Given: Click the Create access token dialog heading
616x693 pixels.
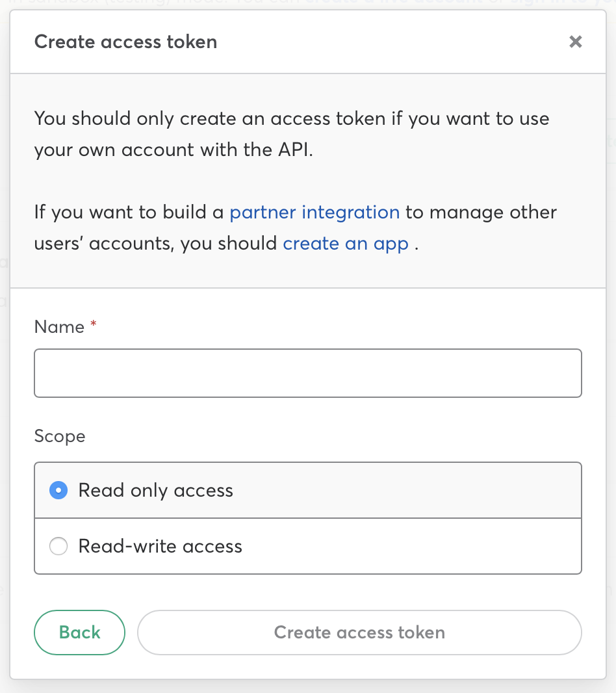Looking at the screenshot, I should click(125, 42).
